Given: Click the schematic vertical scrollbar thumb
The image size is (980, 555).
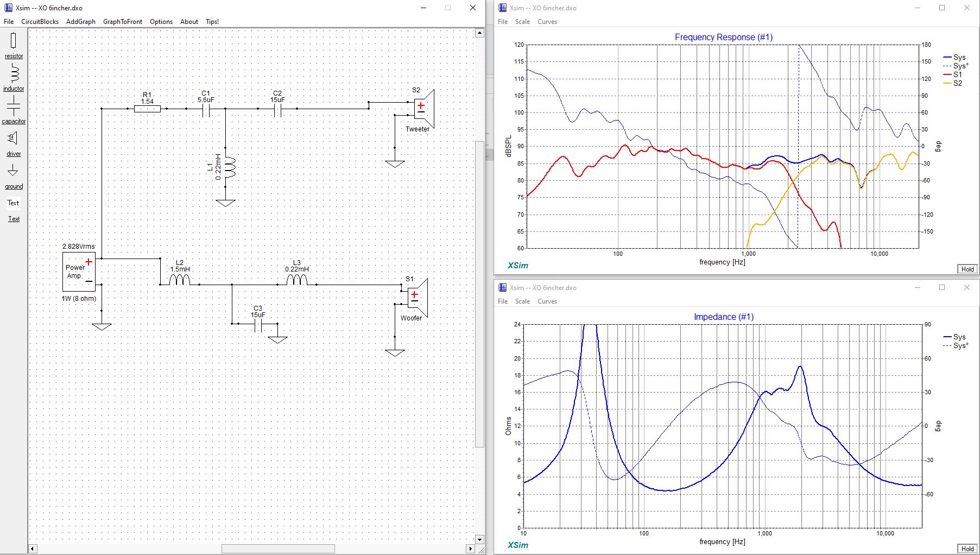Looking at the screenshot, I should [479, 294].
